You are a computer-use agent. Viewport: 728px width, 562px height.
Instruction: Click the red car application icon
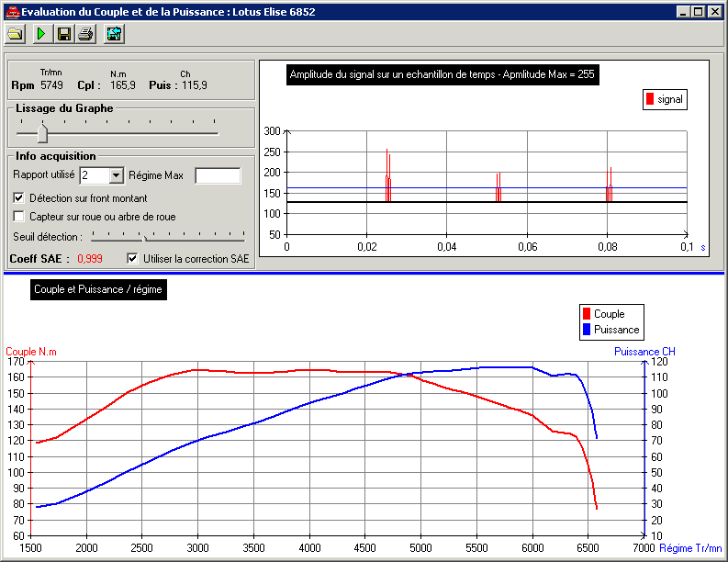coord(10,10)
